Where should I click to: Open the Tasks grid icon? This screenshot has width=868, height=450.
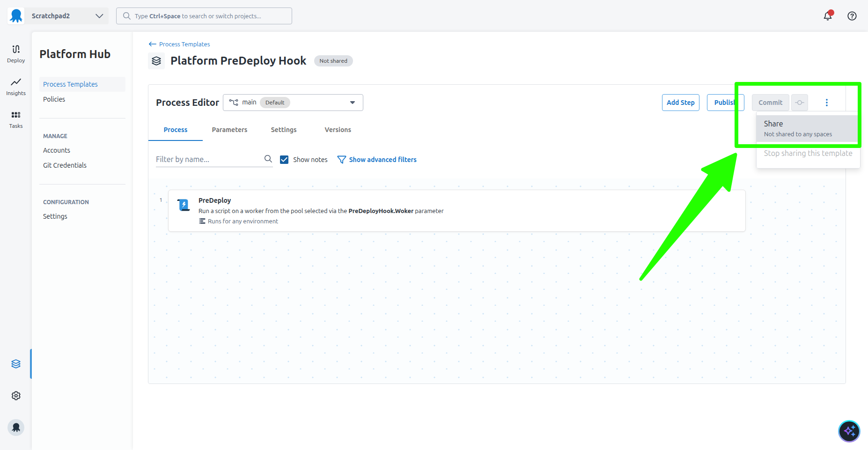pos(16,119)
